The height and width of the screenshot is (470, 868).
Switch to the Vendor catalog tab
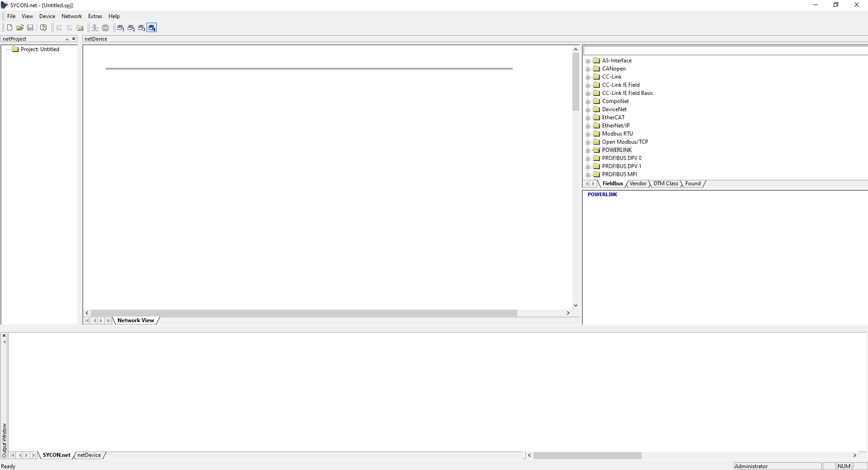[638, 183]
